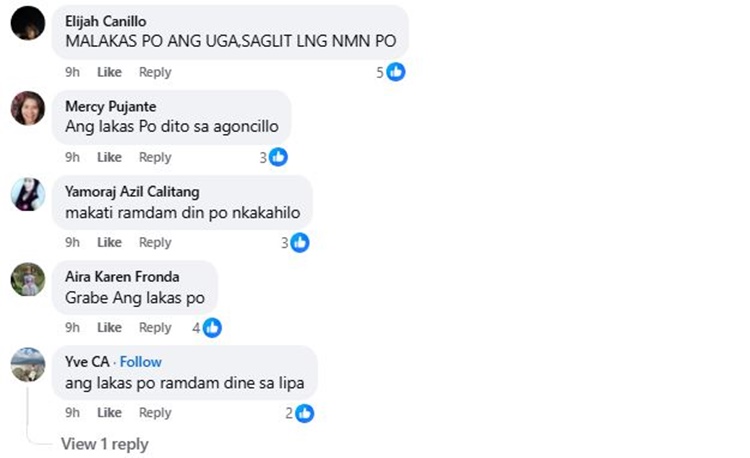Open Yve CA's profile picture

point(28,364)
